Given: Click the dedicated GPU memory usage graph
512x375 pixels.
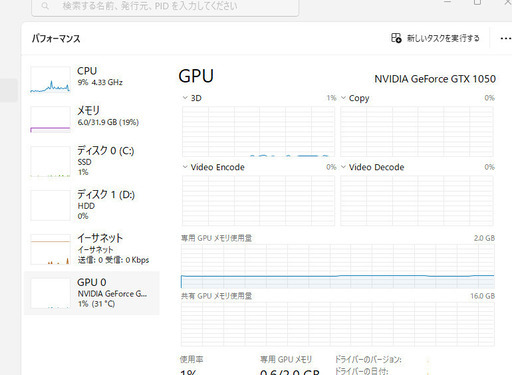Looking at the screenshot, I should tap(338, 266).
